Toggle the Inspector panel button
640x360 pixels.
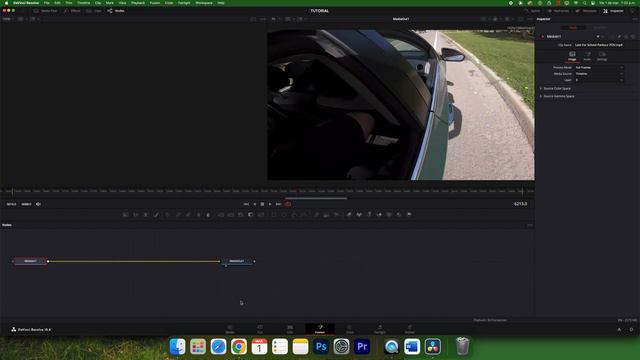[x=613, y=11]
